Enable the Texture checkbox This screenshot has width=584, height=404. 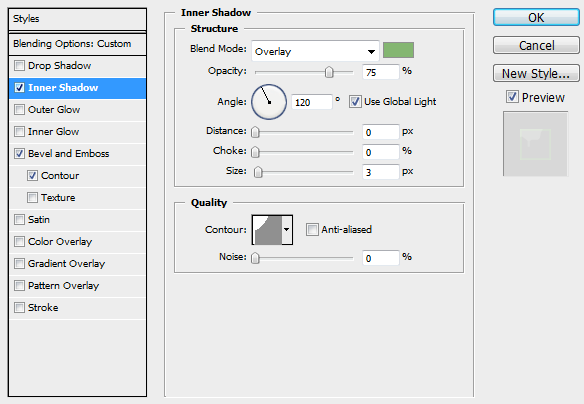click(x=32, y=198)
